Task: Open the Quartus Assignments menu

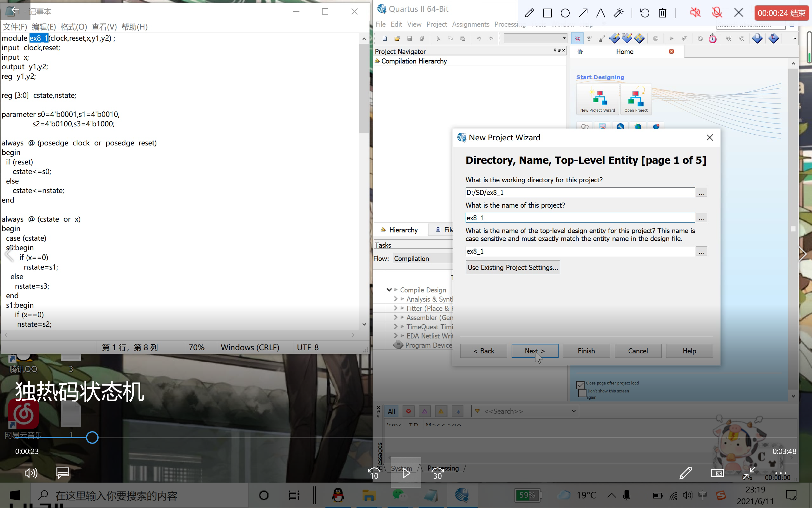Action: pyautogui.click(x=470, y=24)
